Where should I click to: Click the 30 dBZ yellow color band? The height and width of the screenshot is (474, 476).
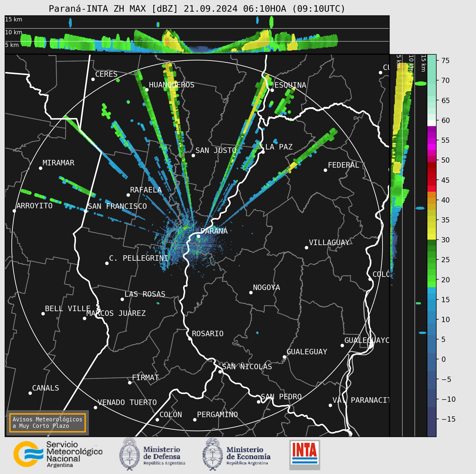coord(432,236)
